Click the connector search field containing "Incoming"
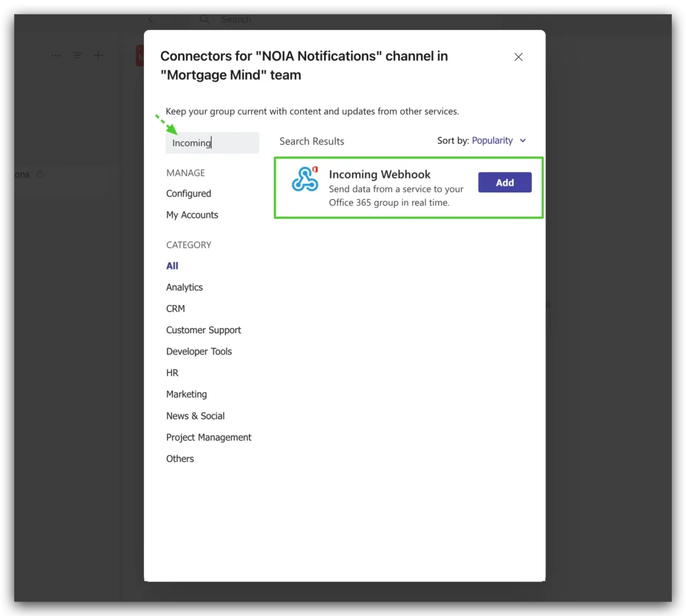Image resolution: width=686 pixels, height=616 pixels. click(212, 143)
